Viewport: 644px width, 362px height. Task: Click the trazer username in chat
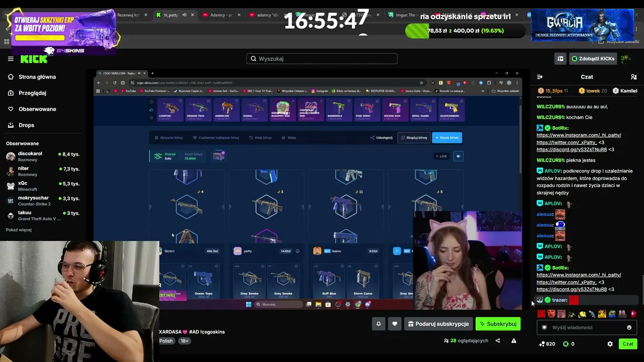click(x=559, y=300)
